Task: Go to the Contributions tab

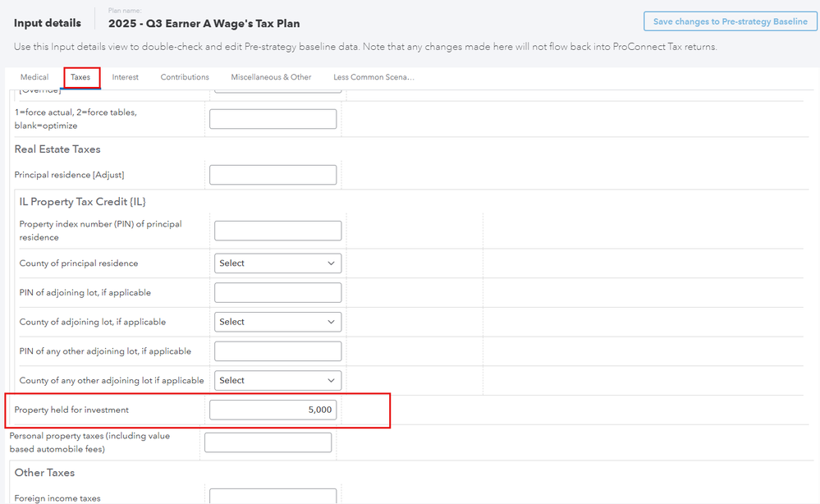Action: 185,77
